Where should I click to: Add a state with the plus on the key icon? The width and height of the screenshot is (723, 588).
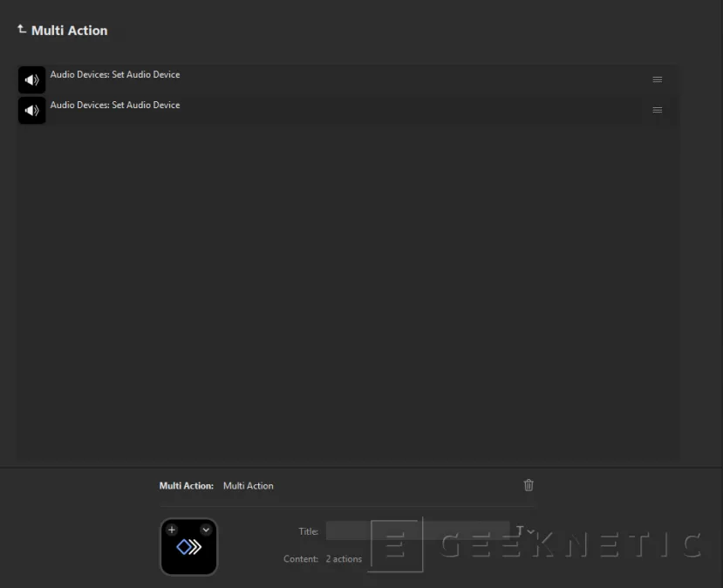[172, 530]
